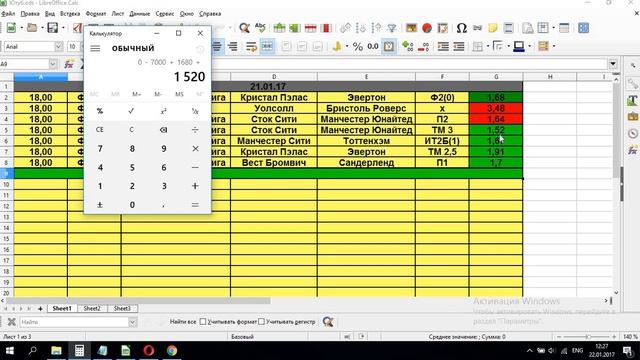Save the document with the floppy icon

tap(53, 28)
